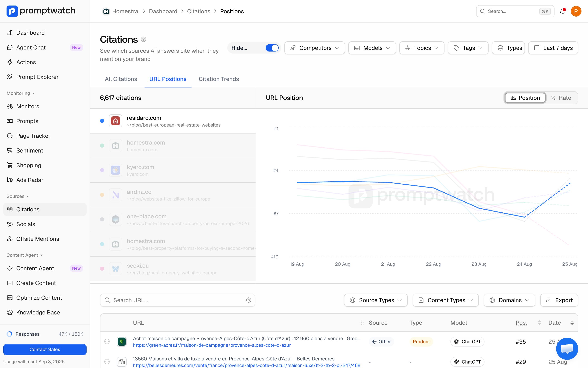588x368 pixels.
Task: Open Prompts in sidebar
Action: (x=45, y=121)
